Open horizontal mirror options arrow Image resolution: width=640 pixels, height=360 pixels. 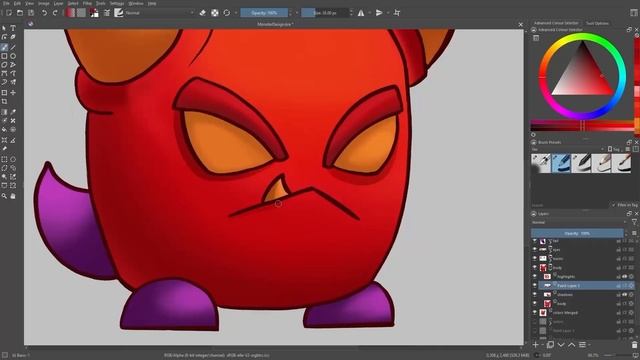pyautogui.click(x=370, y=13)
